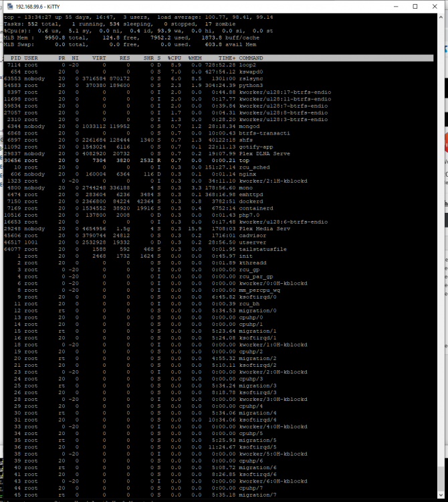
Task: Click the 'Tasks: 552 total' line
Action: [x=120, y=24]
